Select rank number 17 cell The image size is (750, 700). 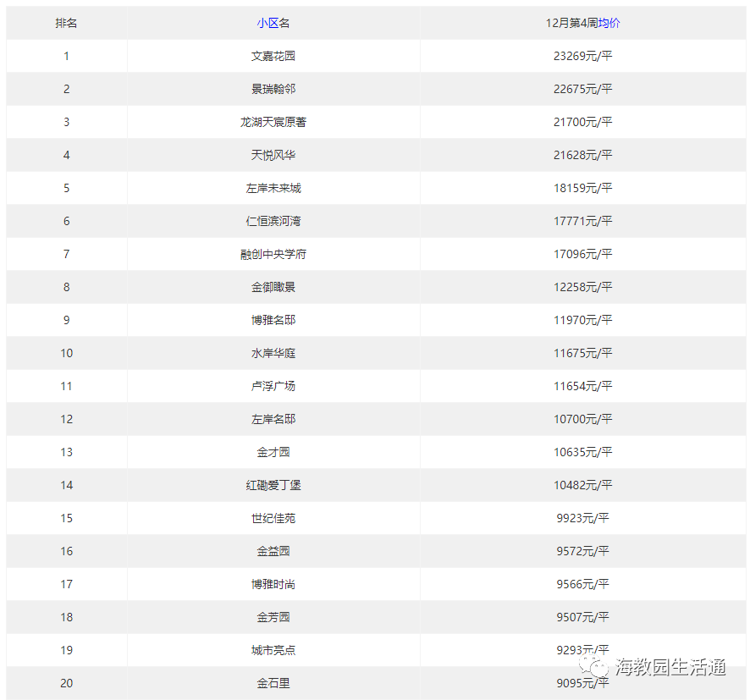67,584
